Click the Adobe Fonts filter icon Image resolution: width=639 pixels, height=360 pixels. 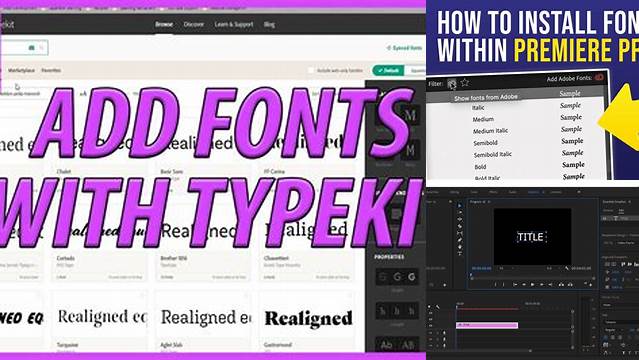pyautogui.click(x=452, y=84)
